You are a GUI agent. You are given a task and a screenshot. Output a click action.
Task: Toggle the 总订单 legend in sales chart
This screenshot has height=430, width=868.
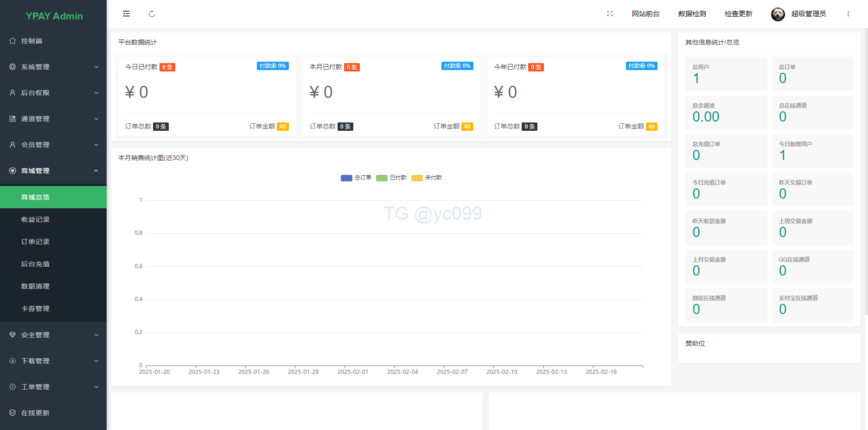(356, 178)
